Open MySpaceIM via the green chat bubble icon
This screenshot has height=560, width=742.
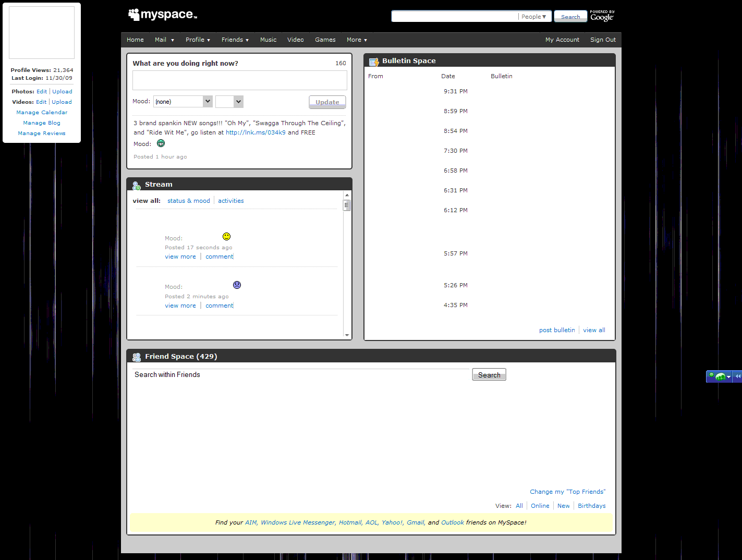tap(720, 376)
